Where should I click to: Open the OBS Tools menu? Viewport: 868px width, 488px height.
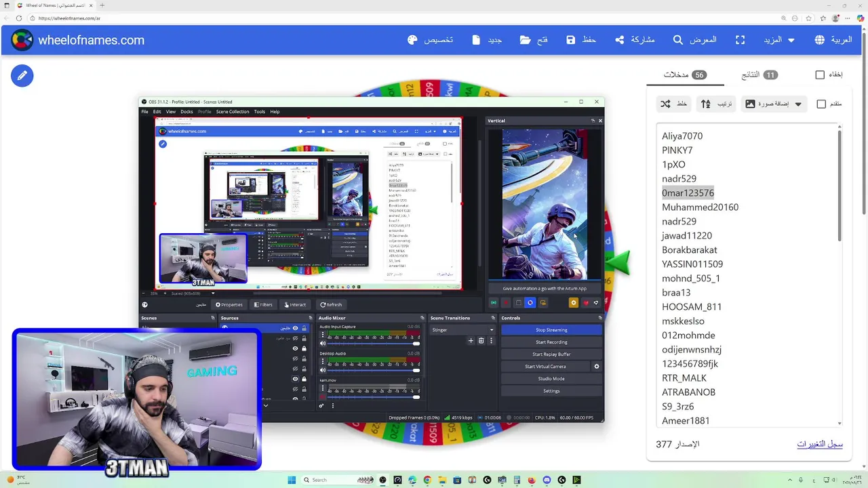260,112
